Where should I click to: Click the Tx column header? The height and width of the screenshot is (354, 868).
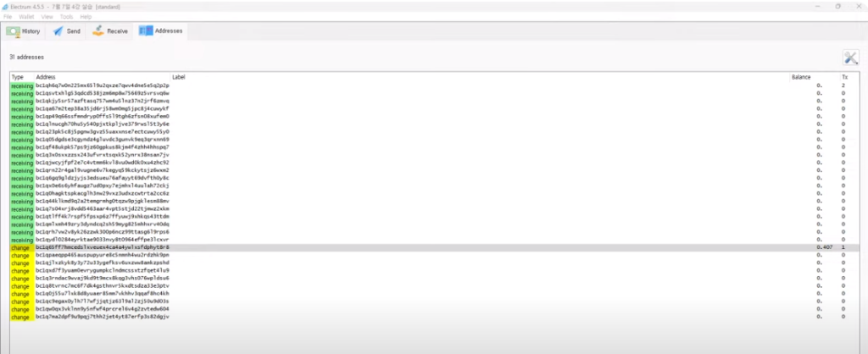845,77
